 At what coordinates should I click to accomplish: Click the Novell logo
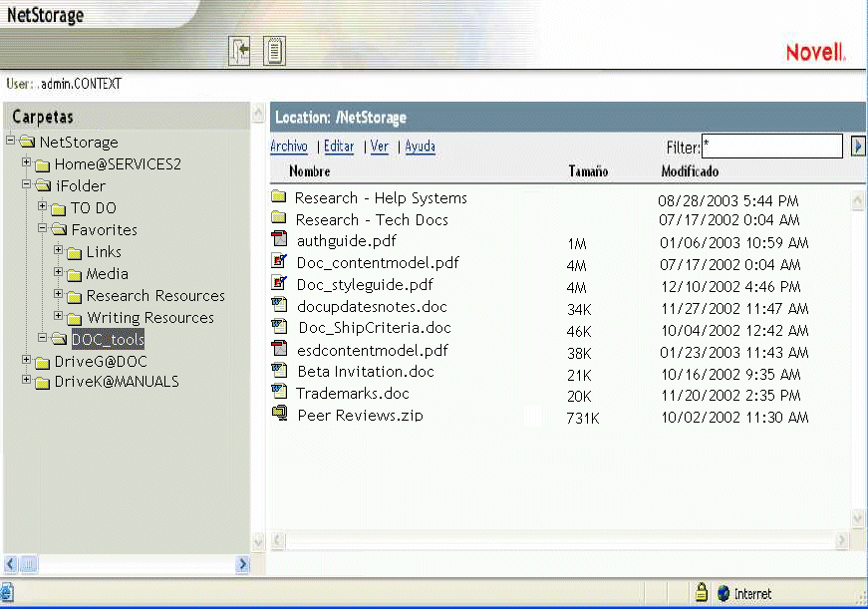tap(816, 53)
